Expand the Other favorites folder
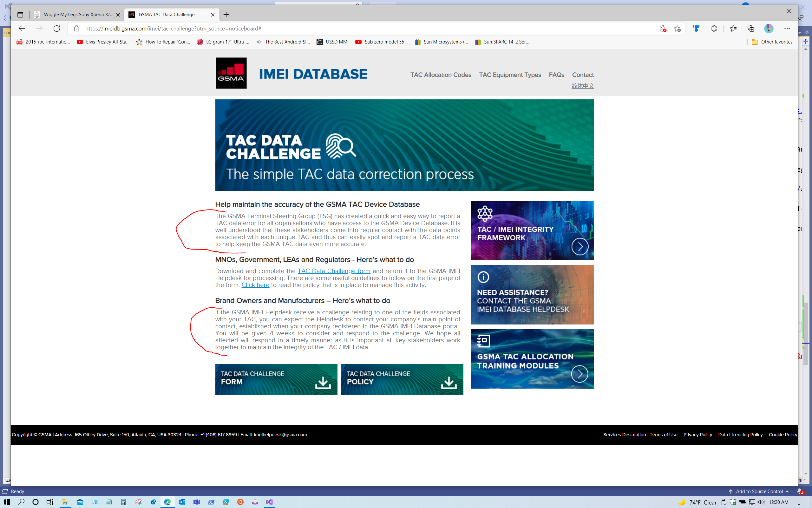The height and width of the screenshot is (508, 812). click(772, 42)
